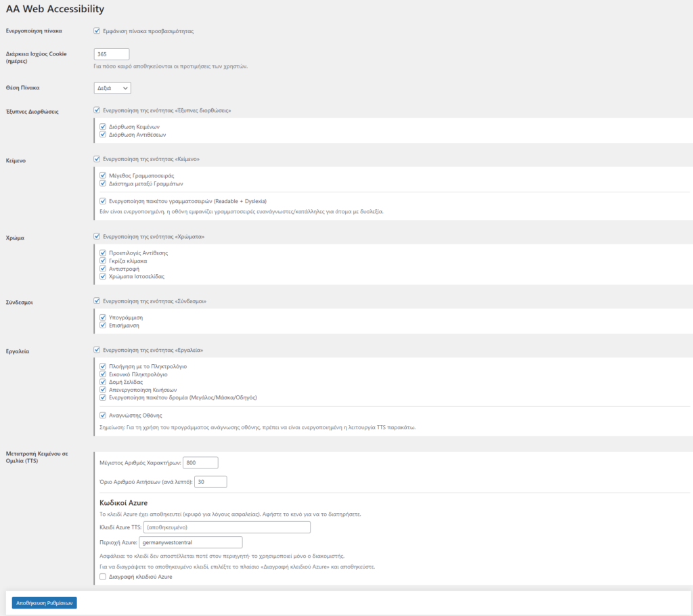Screen dimensions: 693x616
Task: Toggle Αντιστροφή color option
Action: (103, 269)
